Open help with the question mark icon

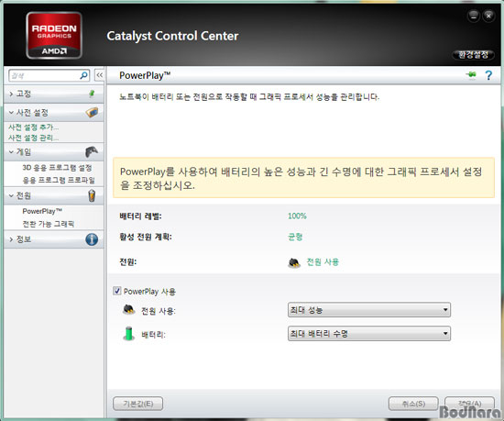488,75
